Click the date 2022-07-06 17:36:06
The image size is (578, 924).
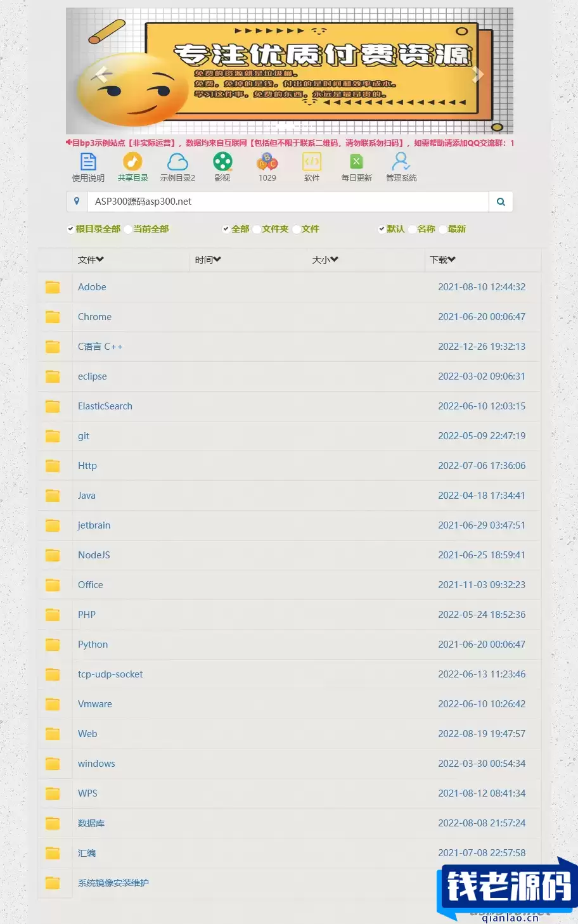(x=482, y=466)
